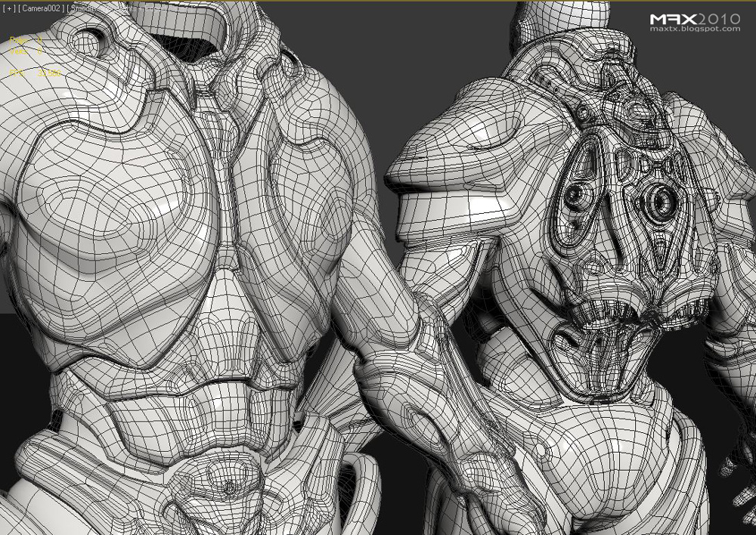Viewport: 756px width, 535px height.
Task: Click the Verts statistics readout
Action: (x=26, y=51)
